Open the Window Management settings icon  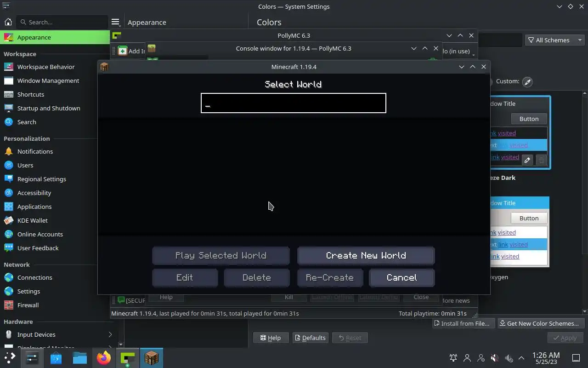point(8,80)
